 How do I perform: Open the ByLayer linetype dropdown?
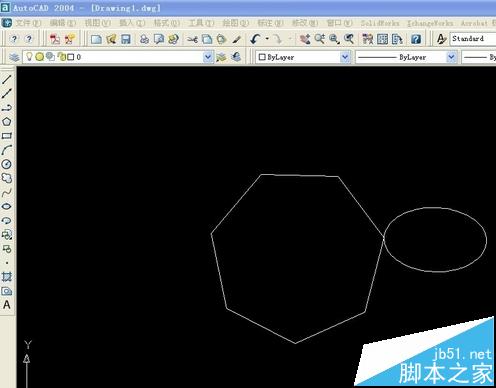click(451, 57)
